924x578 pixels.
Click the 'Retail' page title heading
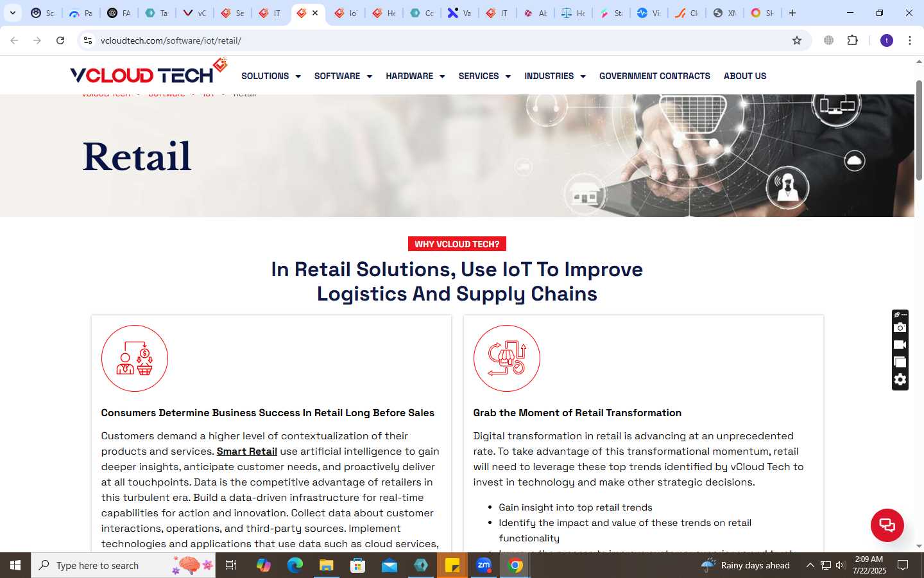[137, 157]
